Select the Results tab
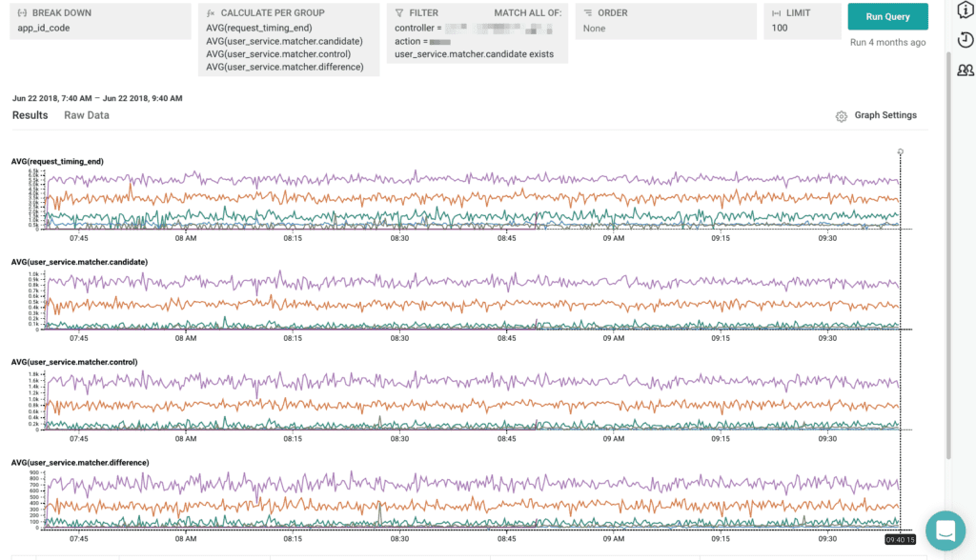The width and height of the screenshot is (976, 560). [x=30, y=115]
